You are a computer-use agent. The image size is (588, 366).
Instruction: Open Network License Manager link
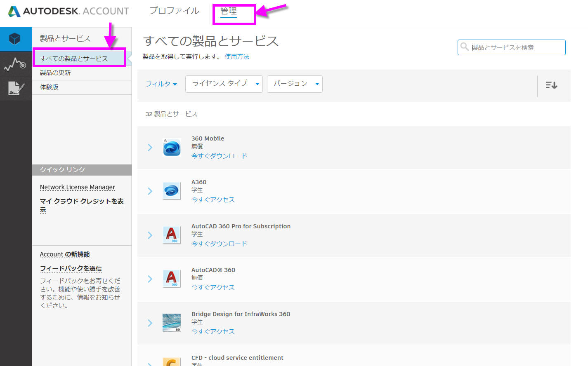tap(78, 187)
